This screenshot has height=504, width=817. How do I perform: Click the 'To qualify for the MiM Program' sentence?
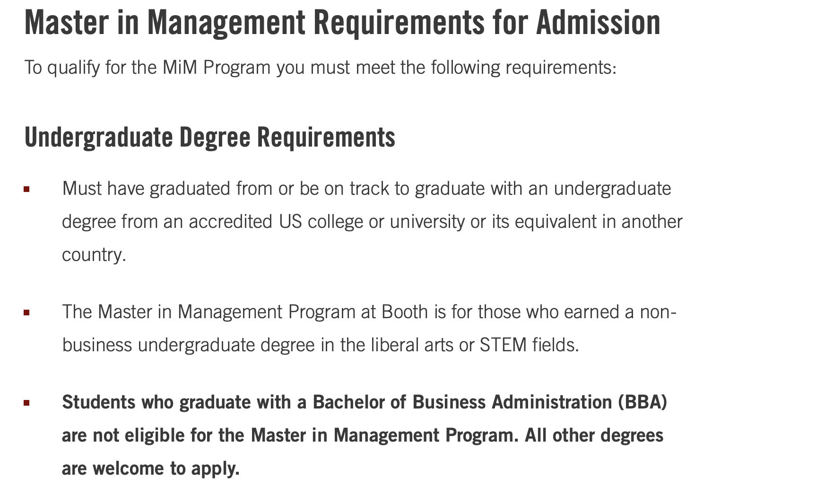tap(321, 67)
